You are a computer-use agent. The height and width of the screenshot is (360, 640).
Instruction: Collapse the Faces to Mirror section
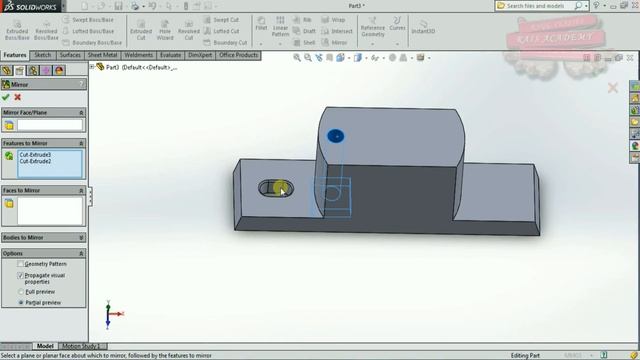[81, 190]
